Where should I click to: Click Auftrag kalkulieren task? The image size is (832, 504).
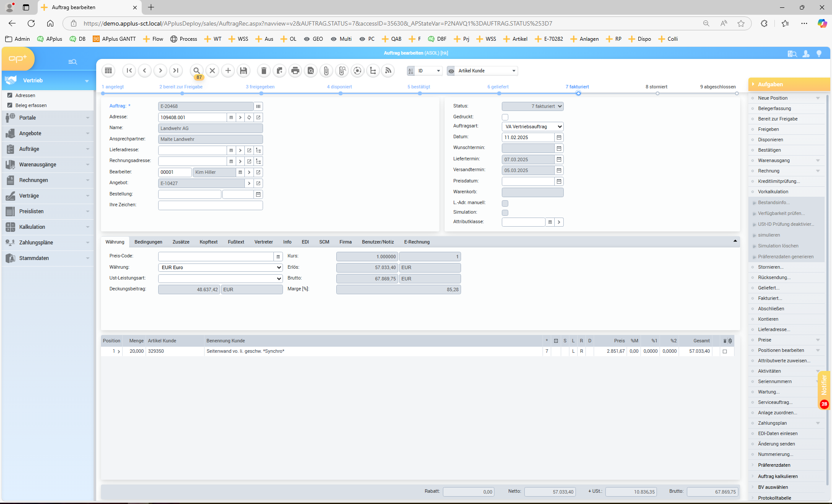(x=778, y=476)
